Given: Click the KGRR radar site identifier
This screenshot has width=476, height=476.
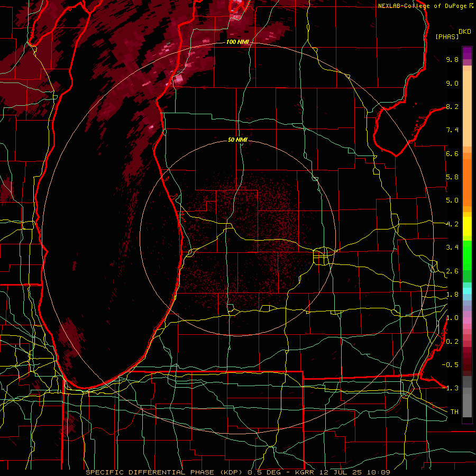Looking at the screenshot, I should 306,472.
